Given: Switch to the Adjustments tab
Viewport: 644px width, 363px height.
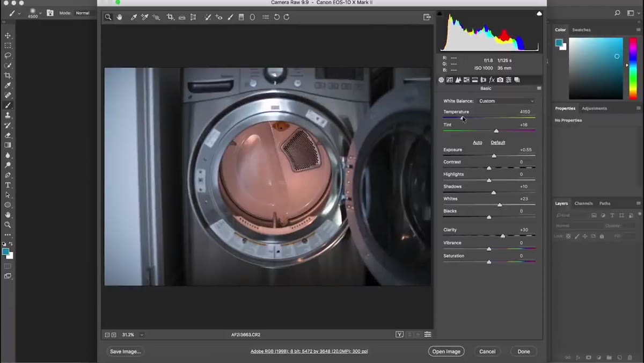Looking at the screenshot, I should (x=594, y=108).
